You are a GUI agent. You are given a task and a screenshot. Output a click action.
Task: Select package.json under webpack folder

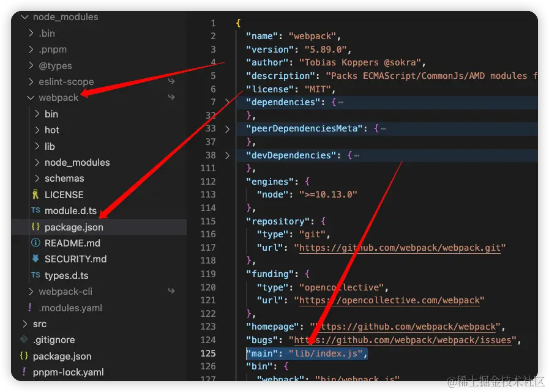(74, 227)
